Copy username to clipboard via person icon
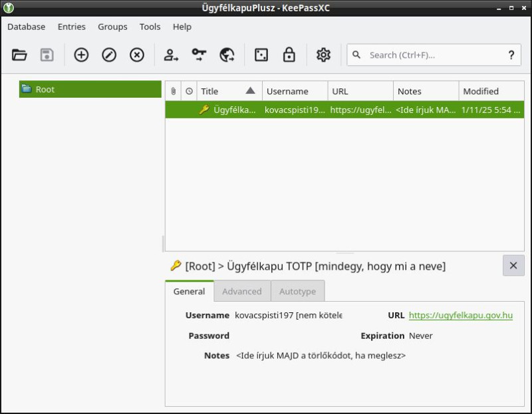This screenshot has width=532, height=414. point(171,55)
